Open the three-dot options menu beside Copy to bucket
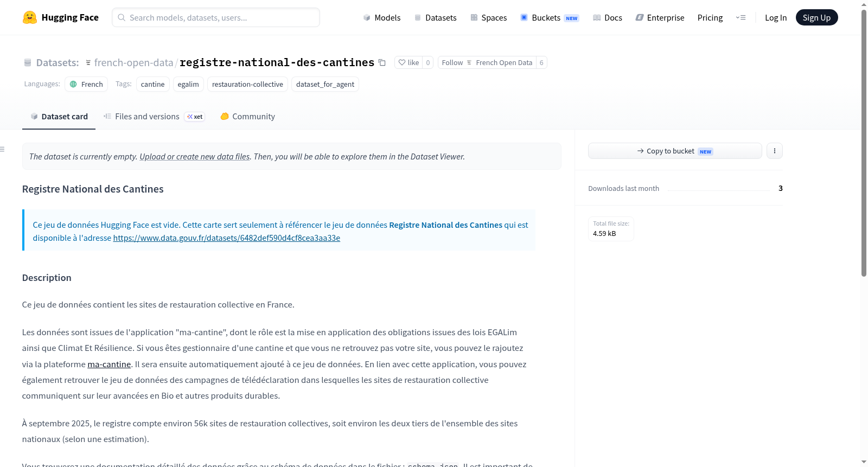This screenshot has width=868, height=467. pos(775,151)
